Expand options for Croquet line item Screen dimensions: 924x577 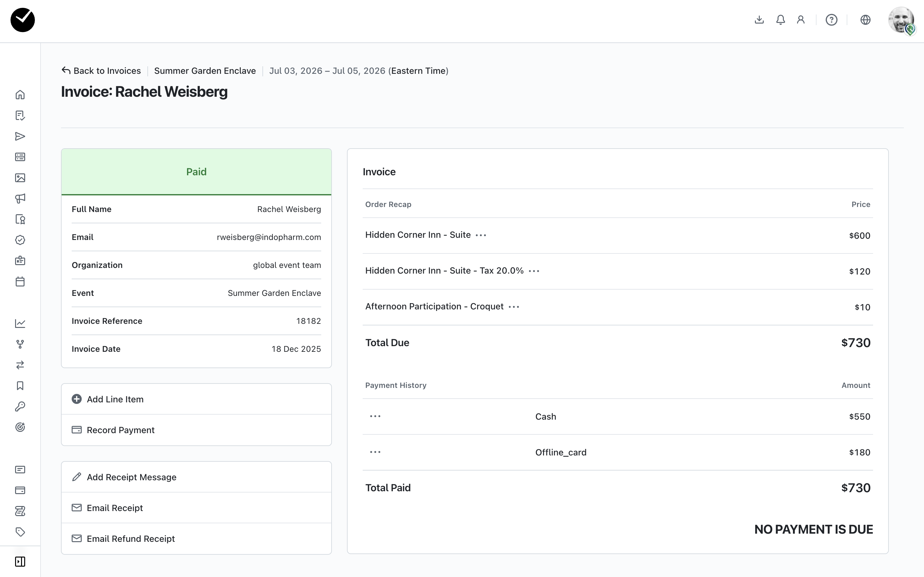click(514, 307)
